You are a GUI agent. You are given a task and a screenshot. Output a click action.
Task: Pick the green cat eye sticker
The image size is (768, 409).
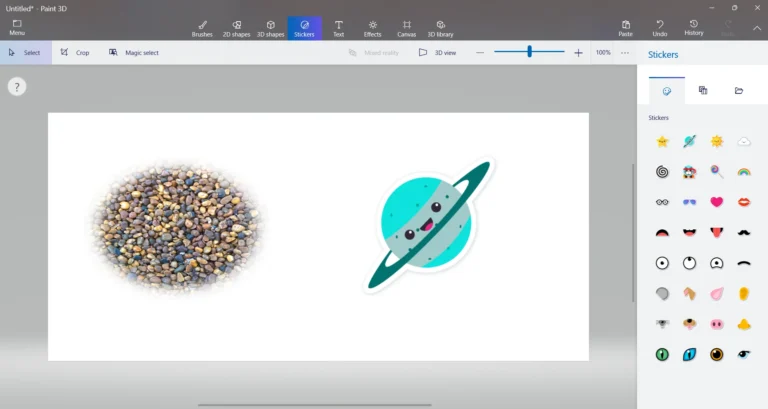[x=662, y=354]
